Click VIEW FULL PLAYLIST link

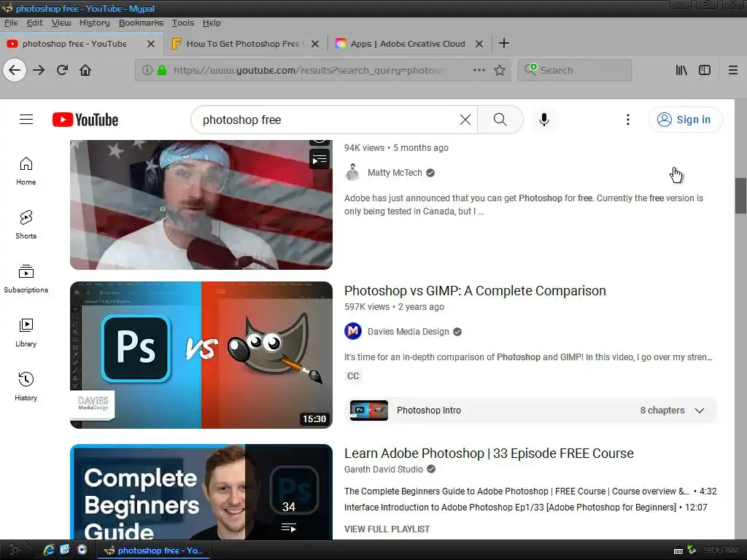click(387, 529)
